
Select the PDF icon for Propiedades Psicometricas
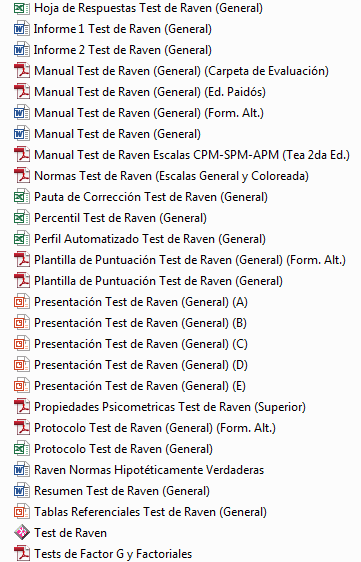click(22, 407)
